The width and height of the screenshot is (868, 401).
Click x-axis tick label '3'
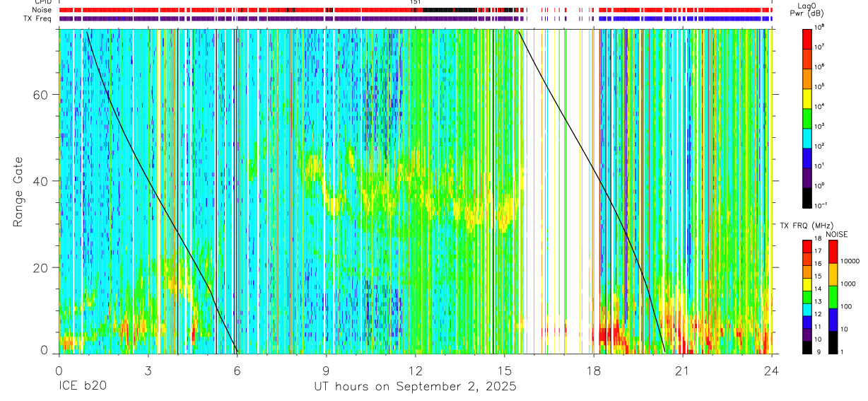(x=148, y=370)
